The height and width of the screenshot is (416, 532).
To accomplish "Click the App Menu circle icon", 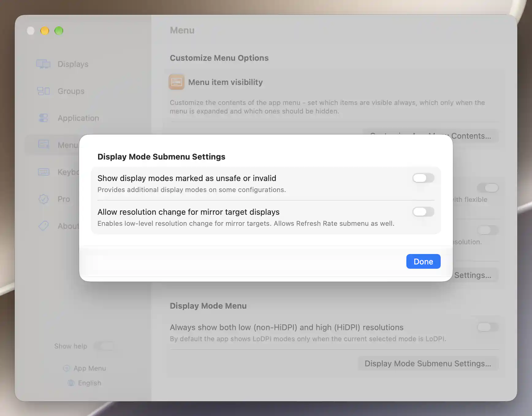I will click(66, 368).
